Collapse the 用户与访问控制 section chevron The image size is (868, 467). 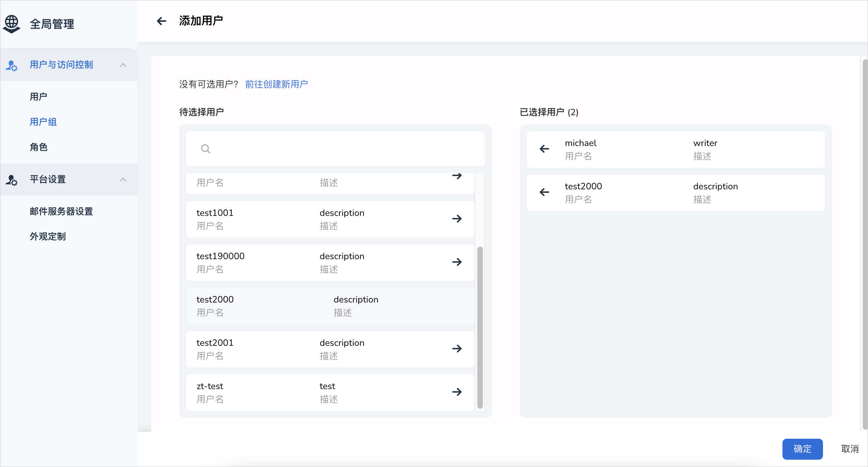[123, 65]
